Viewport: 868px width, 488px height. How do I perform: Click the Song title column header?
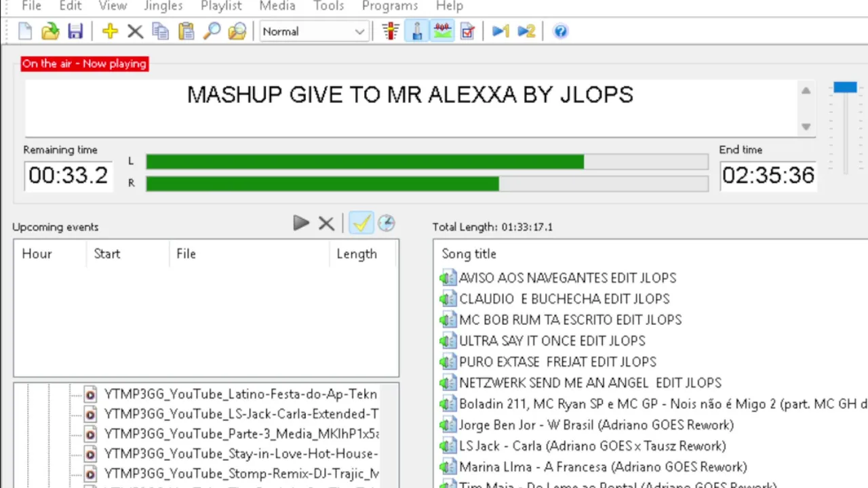(469, 253)
